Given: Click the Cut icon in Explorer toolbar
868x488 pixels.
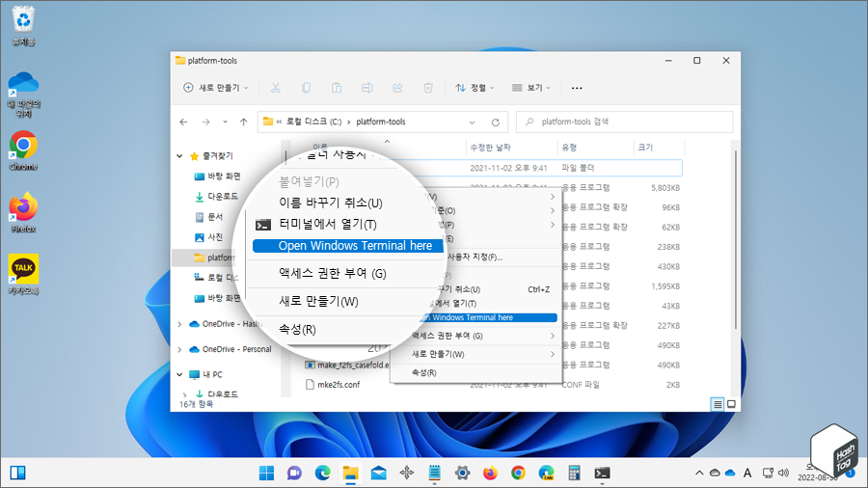Looking at the screenshot, I should [275, 88].
